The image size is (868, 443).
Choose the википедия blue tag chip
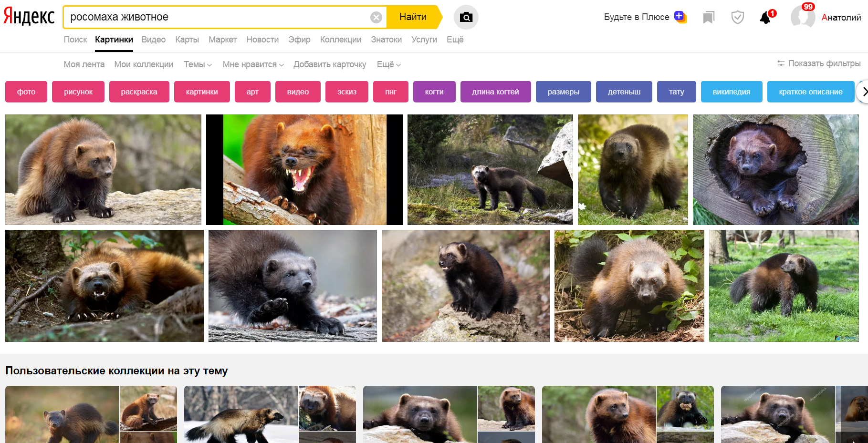pos(731,92)
